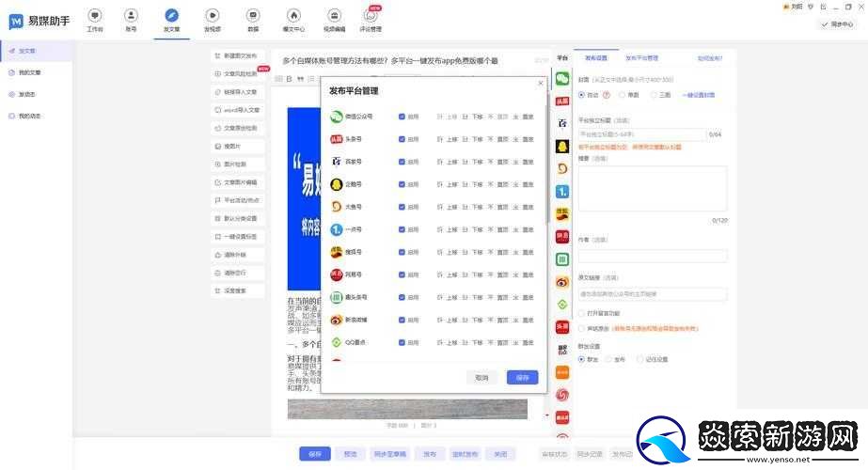This screenshot has height=470, width=868.
Task: Uncheck 启用 for QQ看点
Action: [x=402, y=343]
